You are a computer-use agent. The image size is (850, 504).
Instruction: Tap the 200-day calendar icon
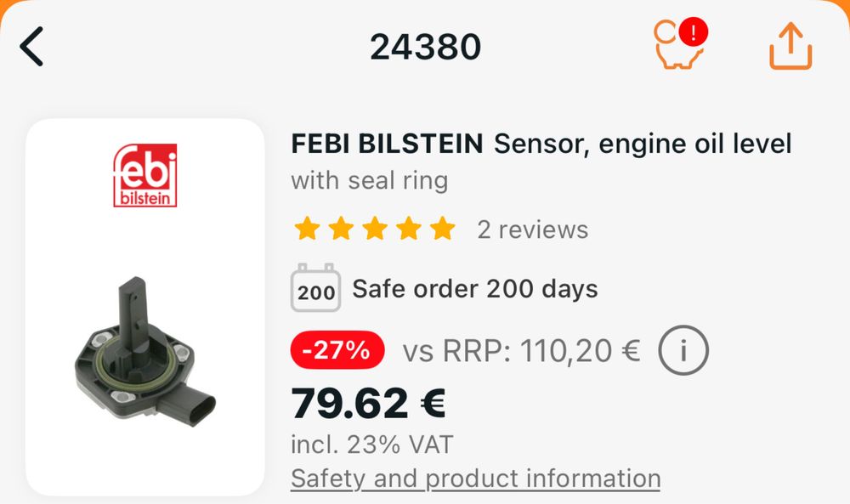(x=316, y=289)
